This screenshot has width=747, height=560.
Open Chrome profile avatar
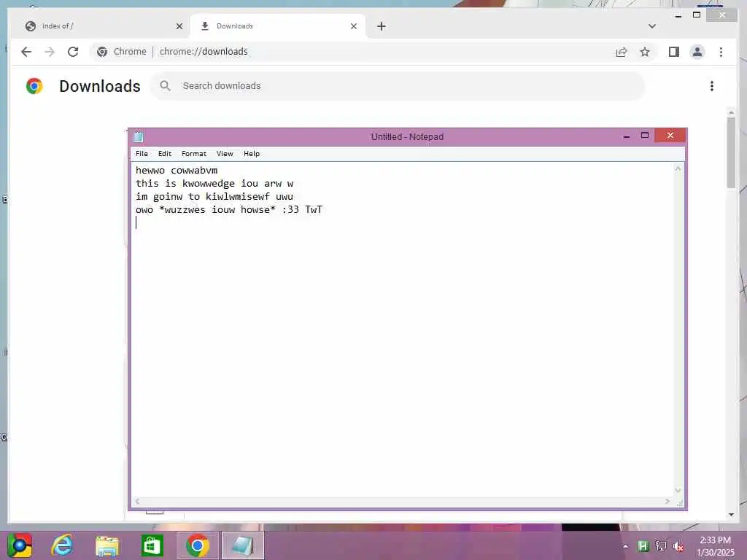point(697,52)
